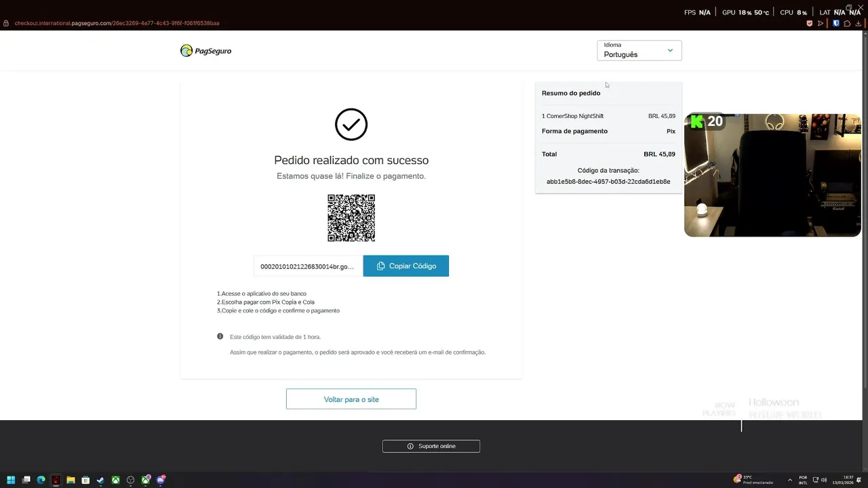
Task: Click the info icon beside validity note
Action: 220,336
